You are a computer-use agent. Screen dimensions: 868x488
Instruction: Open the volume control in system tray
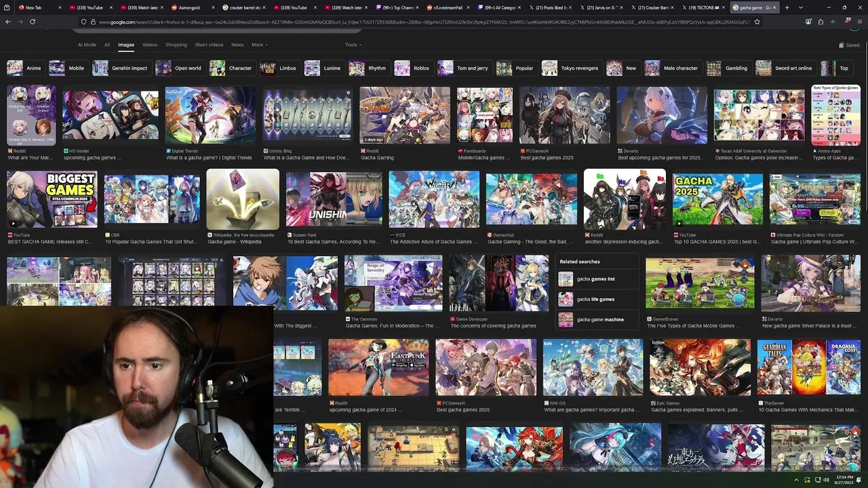click(826, 480)
